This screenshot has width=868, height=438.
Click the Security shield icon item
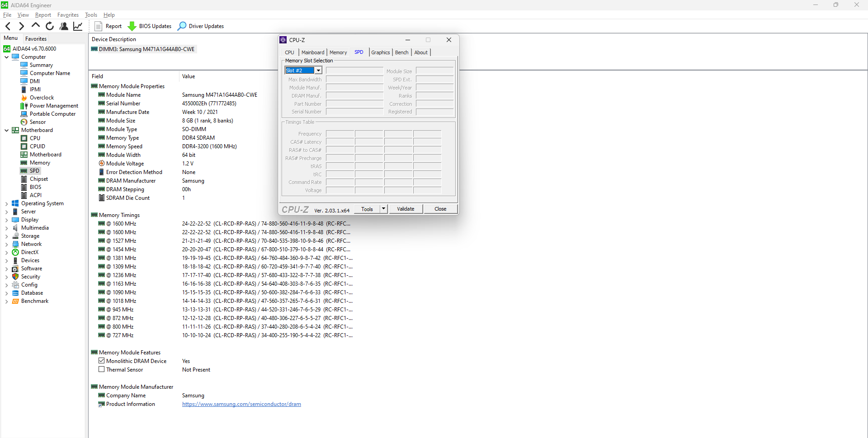tap(15, 277)
